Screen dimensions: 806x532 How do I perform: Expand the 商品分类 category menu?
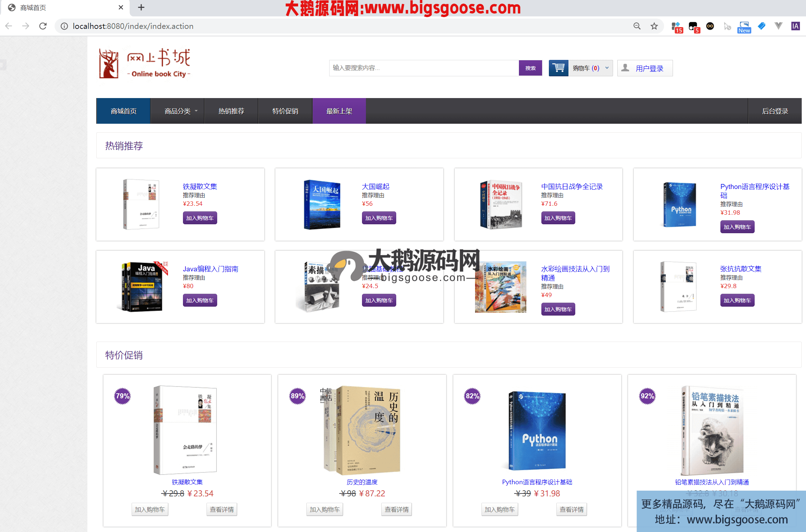pyautogui.click(x=177, y=111)
